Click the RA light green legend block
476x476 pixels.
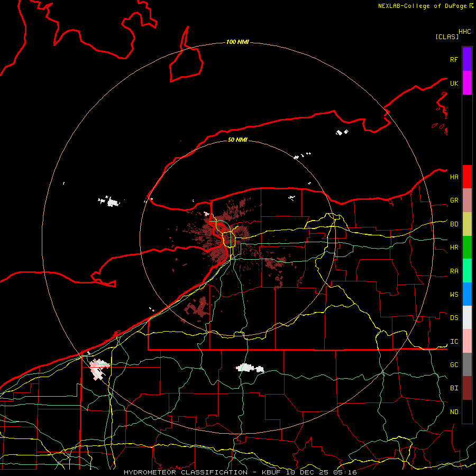point(467,271)
